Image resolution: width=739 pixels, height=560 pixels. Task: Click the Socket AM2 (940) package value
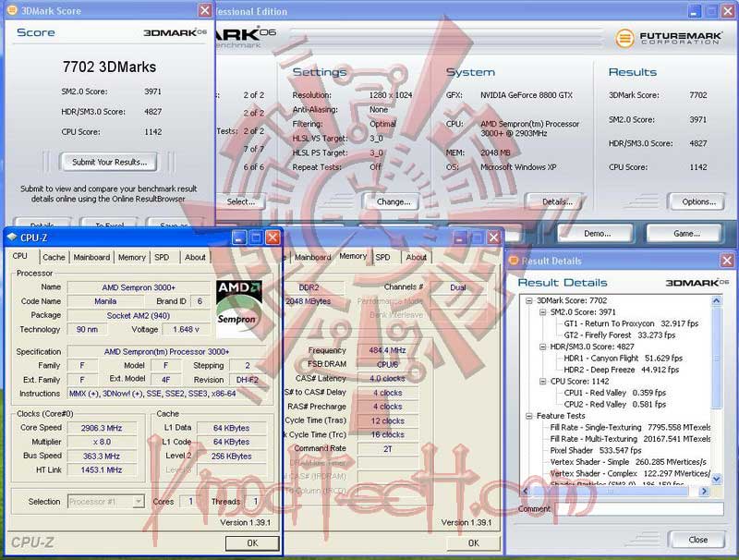pyautogui.click(x=139, y=315)
